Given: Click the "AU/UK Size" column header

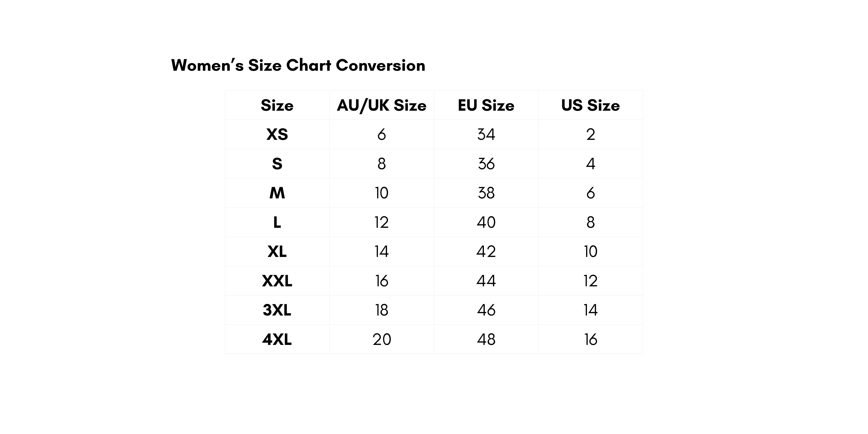Looking at the screenshot, I should pos(381,105).
